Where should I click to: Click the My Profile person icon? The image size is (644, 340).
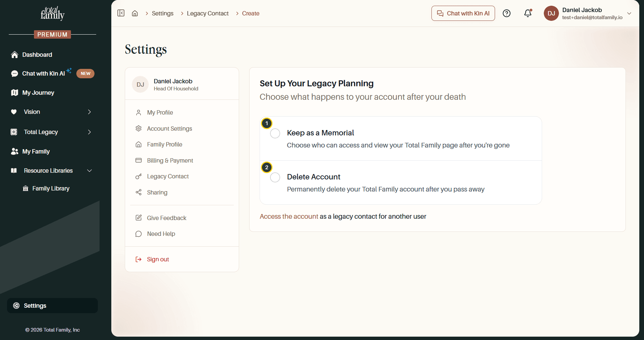point(139,113)
